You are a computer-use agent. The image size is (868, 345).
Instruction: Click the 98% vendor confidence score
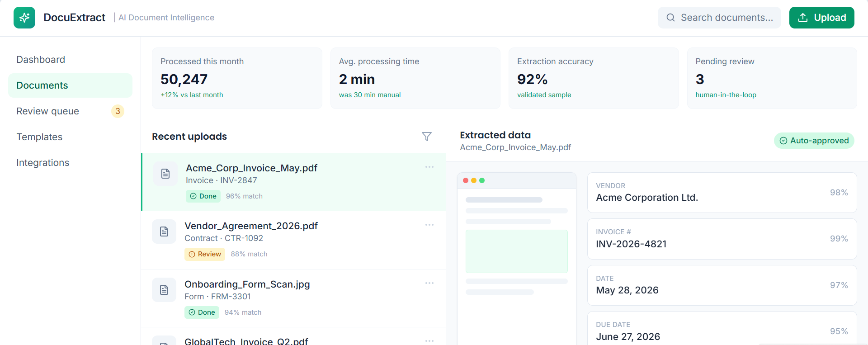click(x=839, y=193)
